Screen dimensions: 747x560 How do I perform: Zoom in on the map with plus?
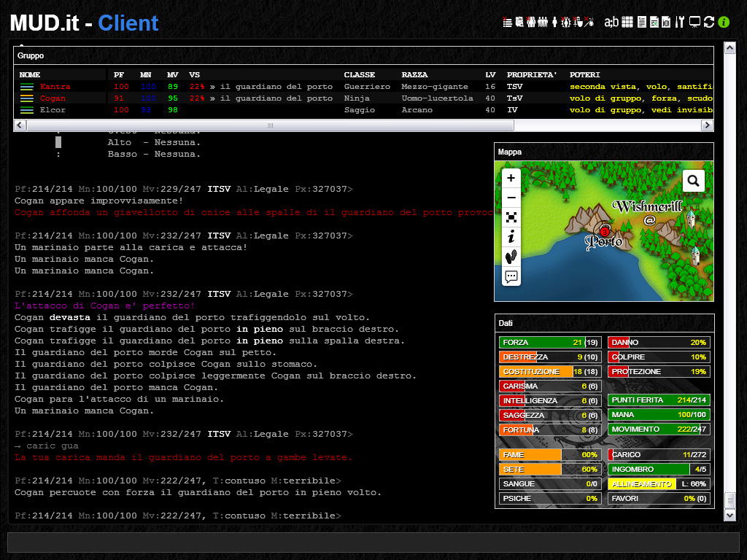click(511, 178)
